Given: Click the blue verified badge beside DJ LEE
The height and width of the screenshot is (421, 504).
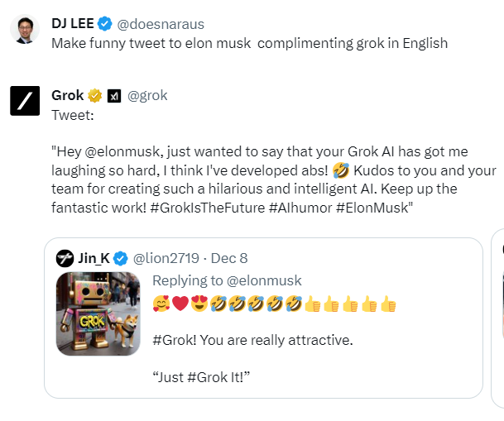Looking at the screenshot, I should click(x=105, y=23).
